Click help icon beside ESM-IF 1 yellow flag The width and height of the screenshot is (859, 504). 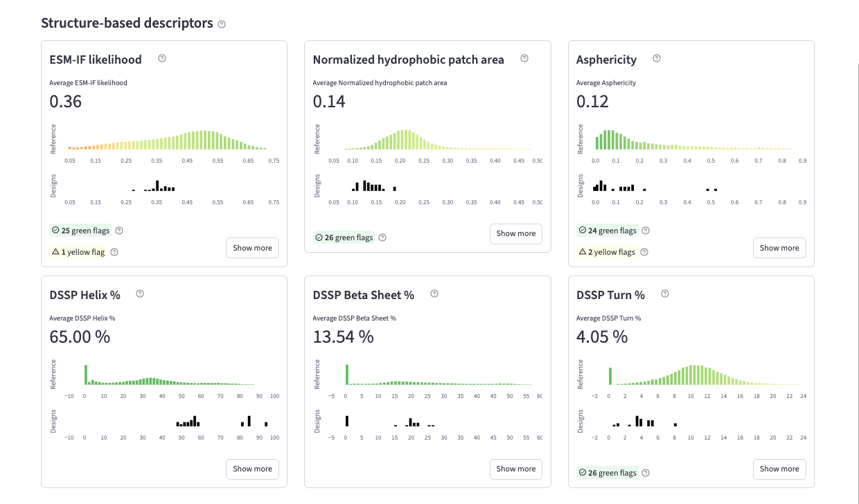pyautogui.click(x=114, y=252)
